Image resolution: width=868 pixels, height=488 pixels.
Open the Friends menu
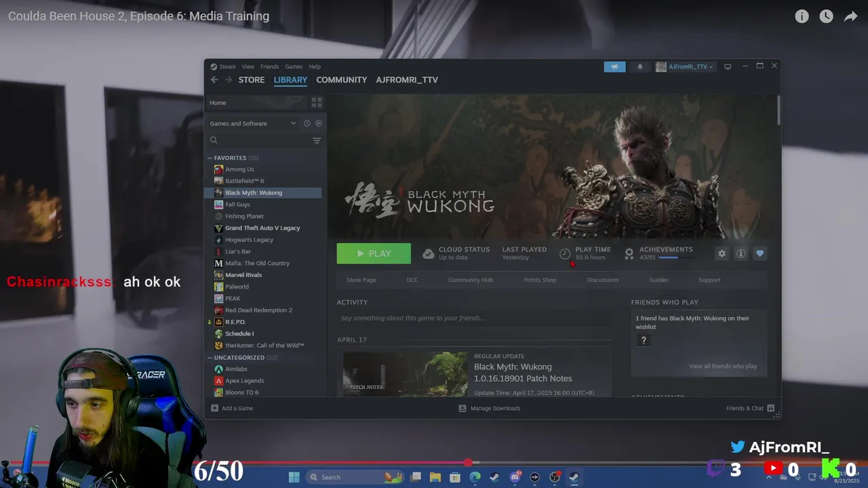(x=269, y=66)
